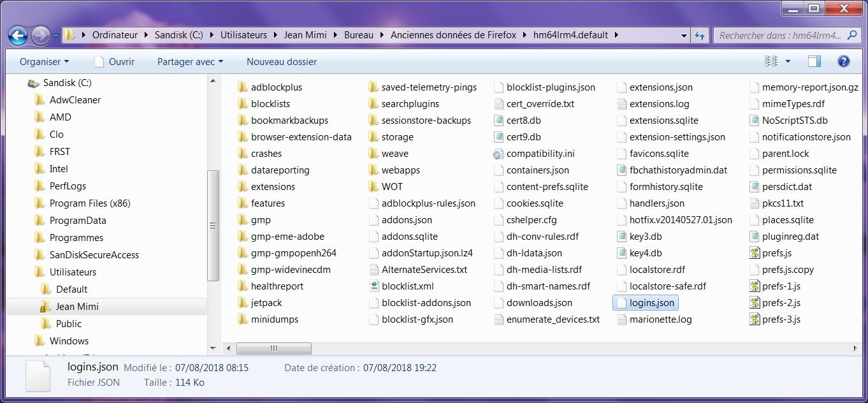Select the logins.json file

645,303
